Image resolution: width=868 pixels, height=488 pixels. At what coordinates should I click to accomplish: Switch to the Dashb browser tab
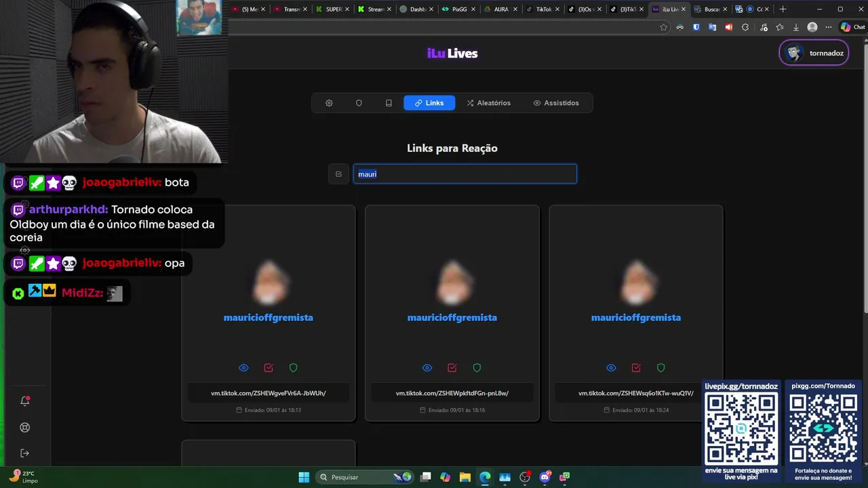click(x=416, y=9)
